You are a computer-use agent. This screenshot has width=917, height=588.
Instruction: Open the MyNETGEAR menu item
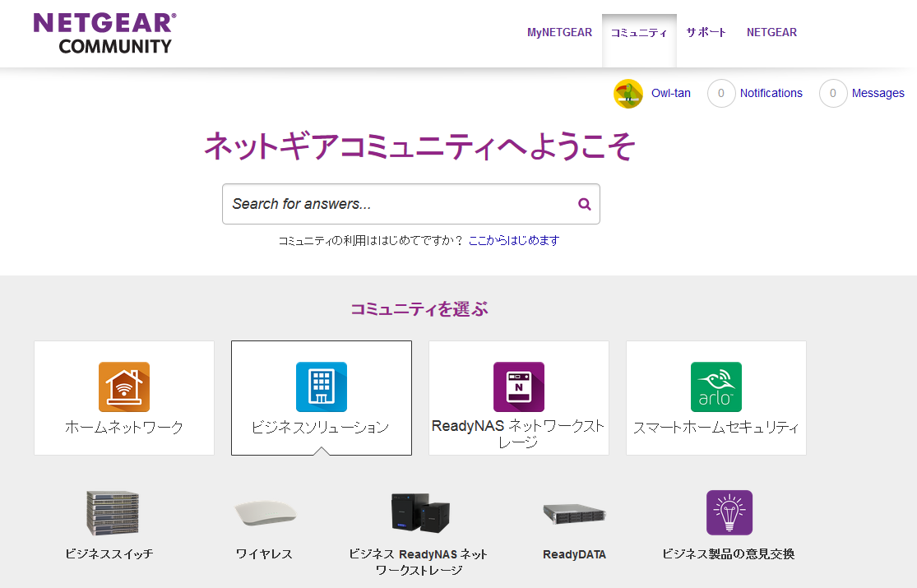pyautogui.click(x=560, y=33)
